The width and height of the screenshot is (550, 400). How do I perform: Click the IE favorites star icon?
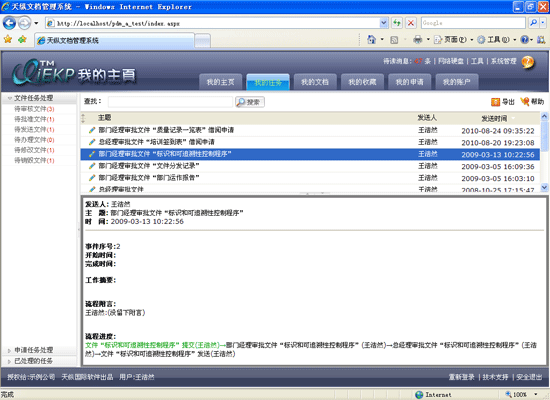(8, 39)
